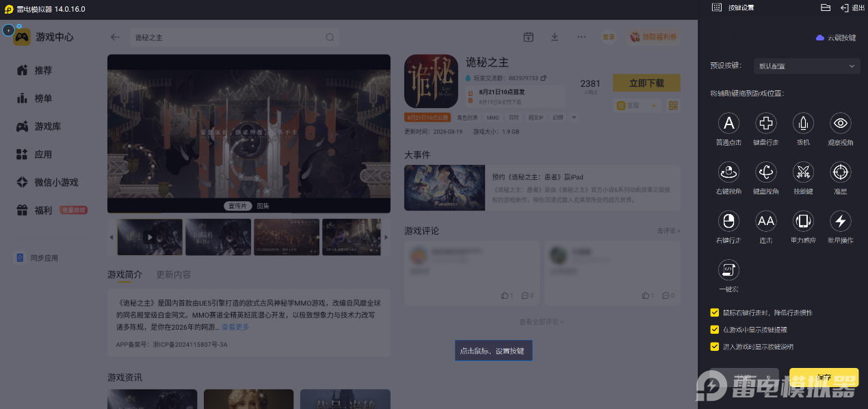Select the 准星 crosshair tool
Screen dimensions: 868x409
tap(841, 172)
